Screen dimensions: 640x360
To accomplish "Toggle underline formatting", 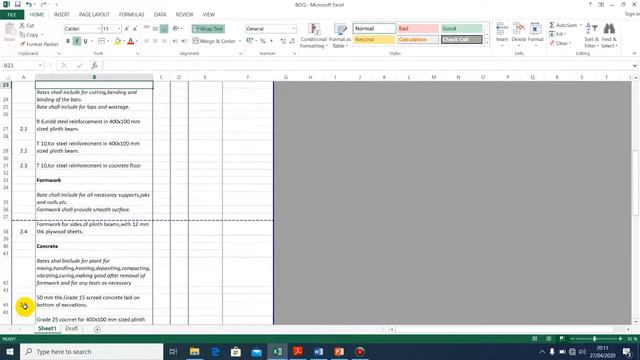I will coord(85,41).
